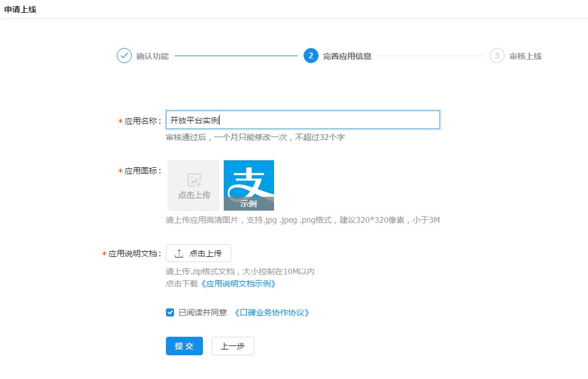This screenshot has height=379, width=588.
Task: Click the 示例 label overlay on sample icon
Action: [x=249, y=204]
